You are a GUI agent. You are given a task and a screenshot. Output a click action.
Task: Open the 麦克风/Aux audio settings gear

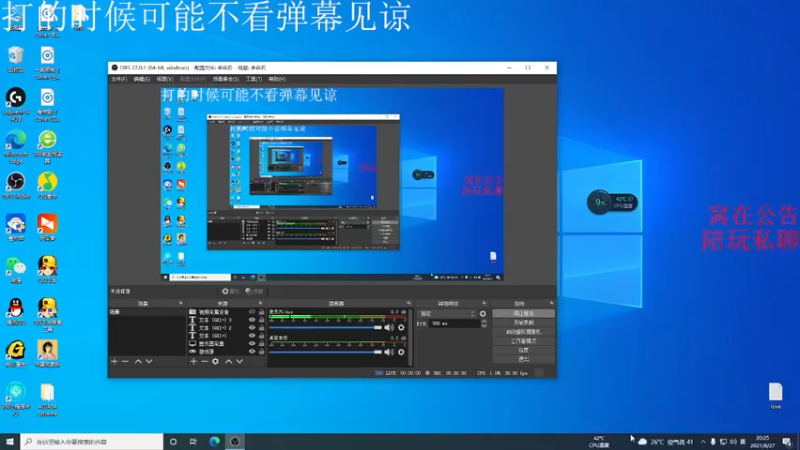pyautogui.click(x=401, y=328)
